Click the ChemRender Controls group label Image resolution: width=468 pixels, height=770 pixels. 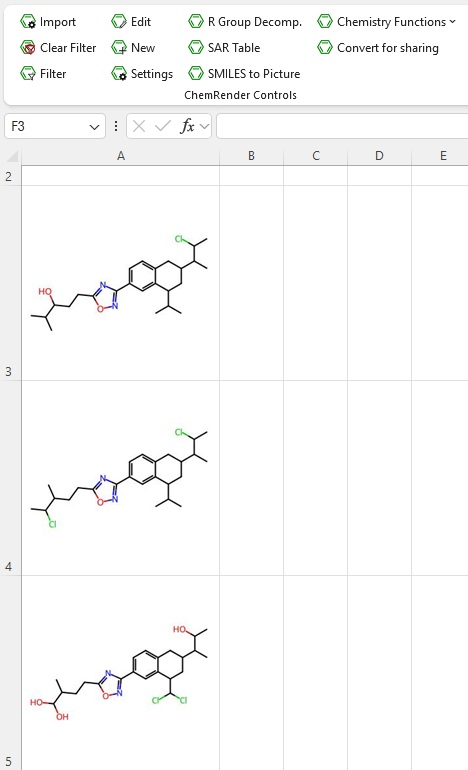point(240,95)
